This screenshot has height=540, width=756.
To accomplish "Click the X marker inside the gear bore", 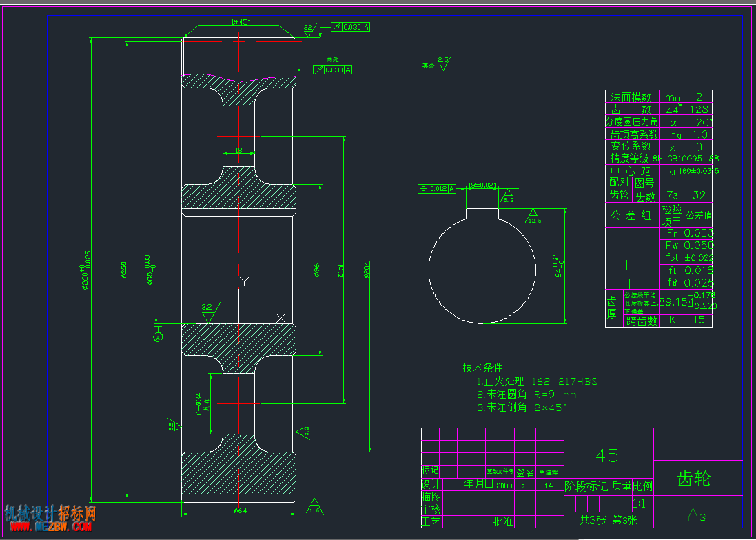I will [x=280, y=317].
